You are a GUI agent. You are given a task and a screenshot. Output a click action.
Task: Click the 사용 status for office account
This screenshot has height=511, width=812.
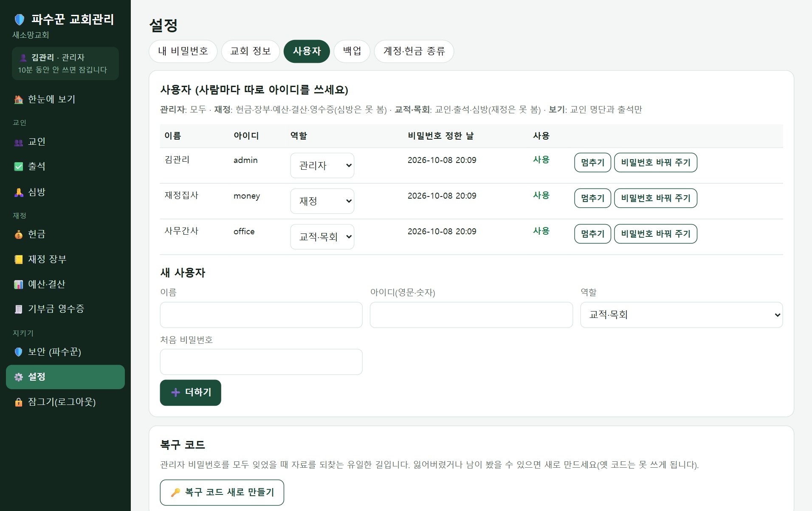[x=541, y=231]
